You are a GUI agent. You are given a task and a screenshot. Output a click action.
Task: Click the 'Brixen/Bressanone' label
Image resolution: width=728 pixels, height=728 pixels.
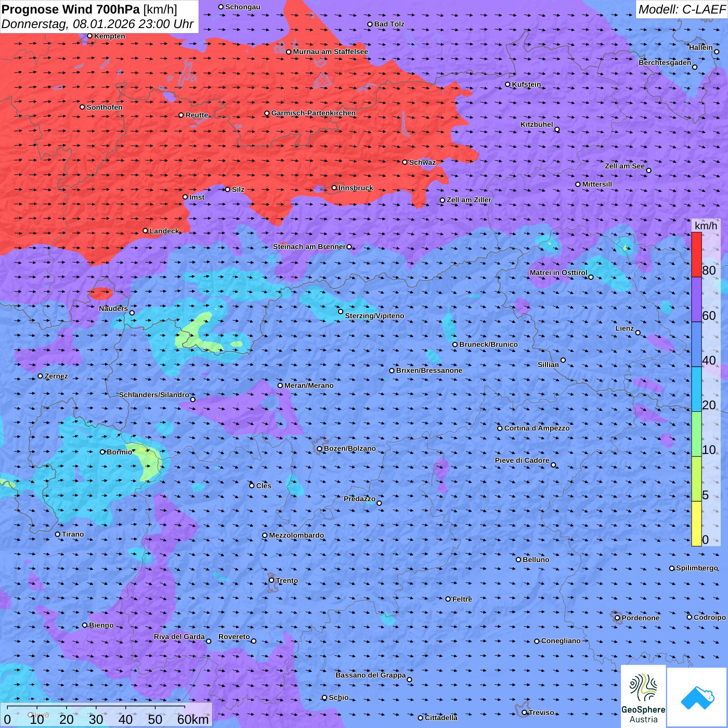coord(429,370)
